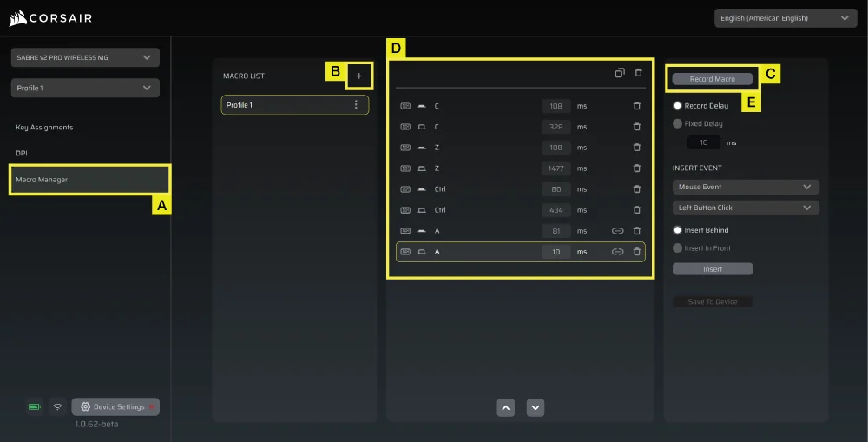The height and width of the screenshot is (442, 868).
Task: Open the English (American English) language dropdown
Action: click(786, 18)
